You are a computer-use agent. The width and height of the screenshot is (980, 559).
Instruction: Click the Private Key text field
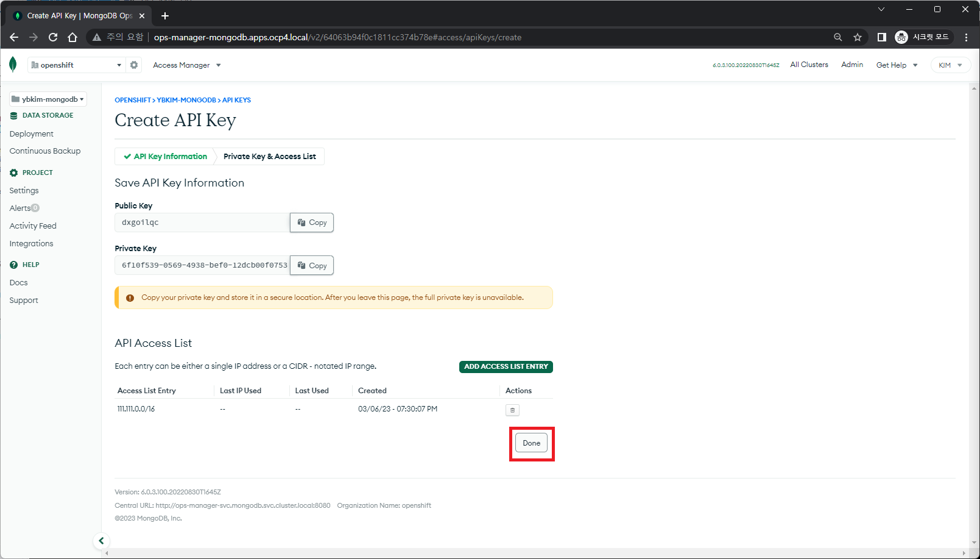tap(202, 265)
